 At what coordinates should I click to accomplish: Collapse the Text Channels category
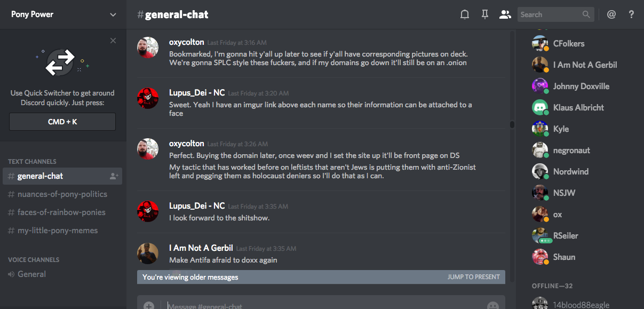(x=32, y=161)
